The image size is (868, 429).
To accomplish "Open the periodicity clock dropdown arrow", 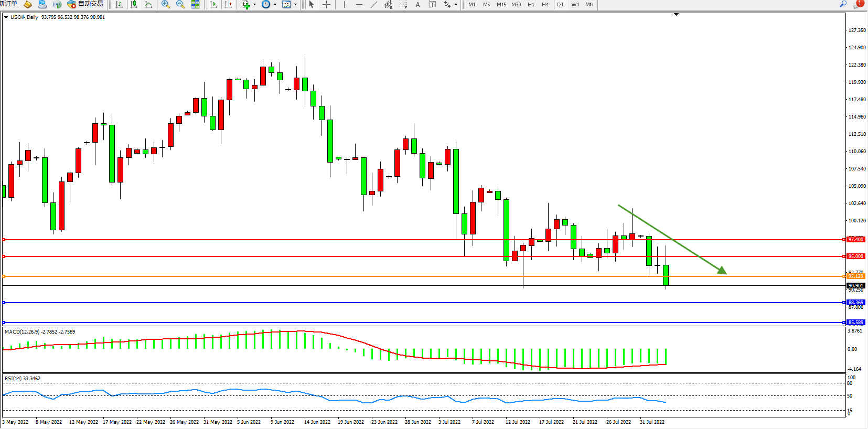I will (275, 5).
